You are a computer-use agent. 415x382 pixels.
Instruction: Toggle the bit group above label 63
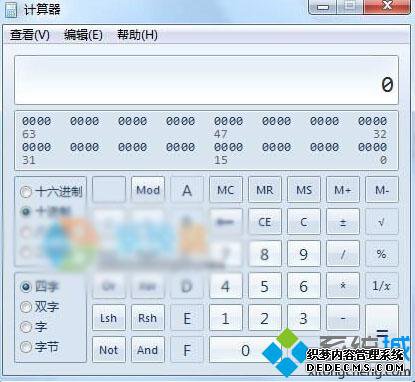[37, 121]
